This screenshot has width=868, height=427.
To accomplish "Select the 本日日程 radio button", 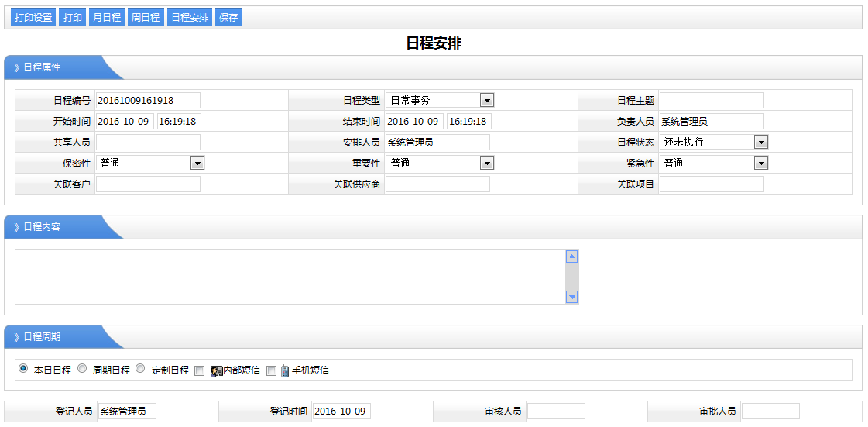I will (x=22, y=369).
